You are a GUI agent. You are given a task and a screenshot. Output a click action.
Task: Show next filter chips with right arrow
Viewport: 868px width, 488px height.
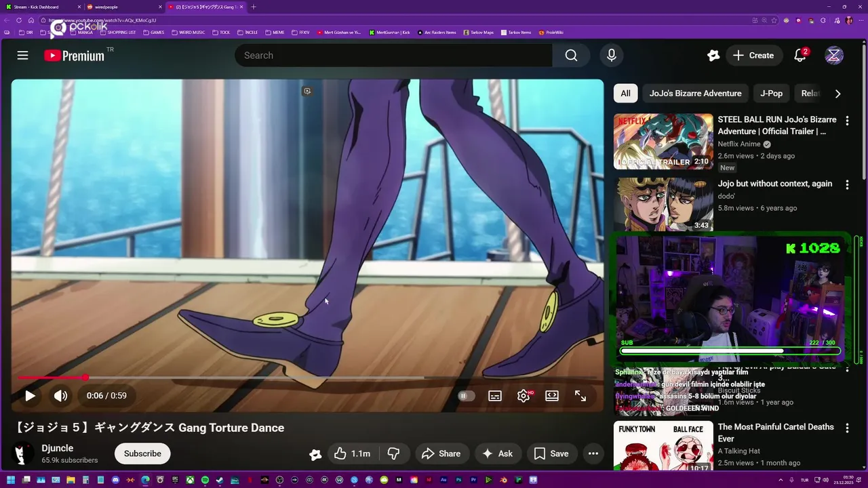(837, 94)
